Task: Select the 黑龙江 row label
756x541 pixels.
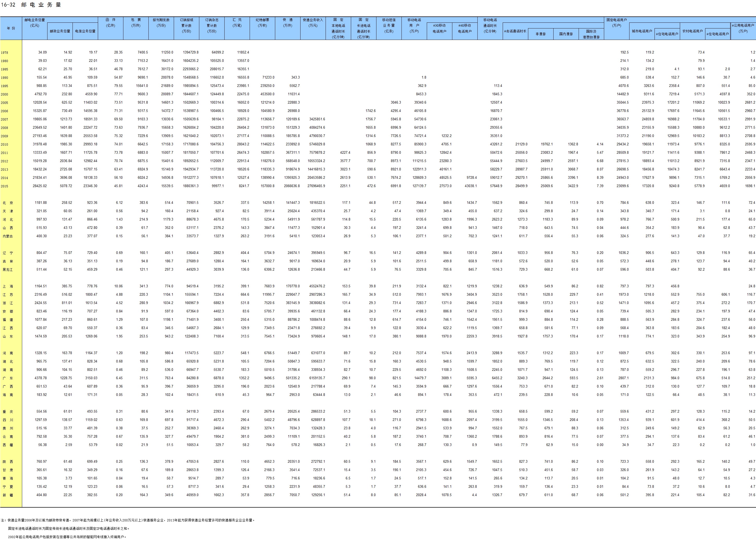Action: [x=8, y=270]
